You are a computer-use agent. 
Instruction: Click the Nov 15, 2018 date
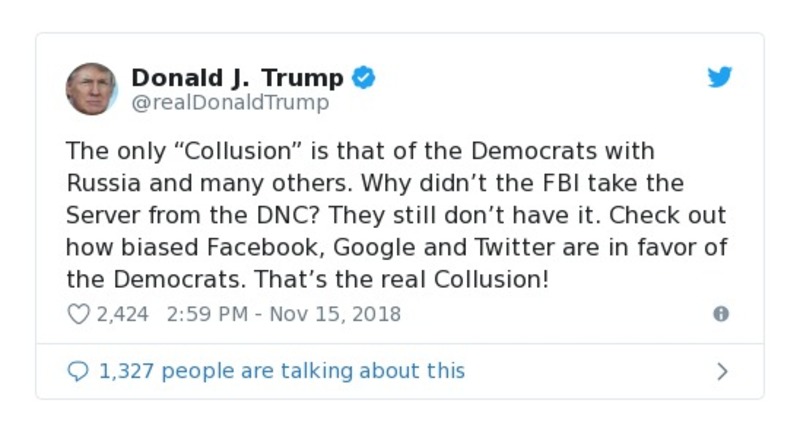click(x=334, y=314)
